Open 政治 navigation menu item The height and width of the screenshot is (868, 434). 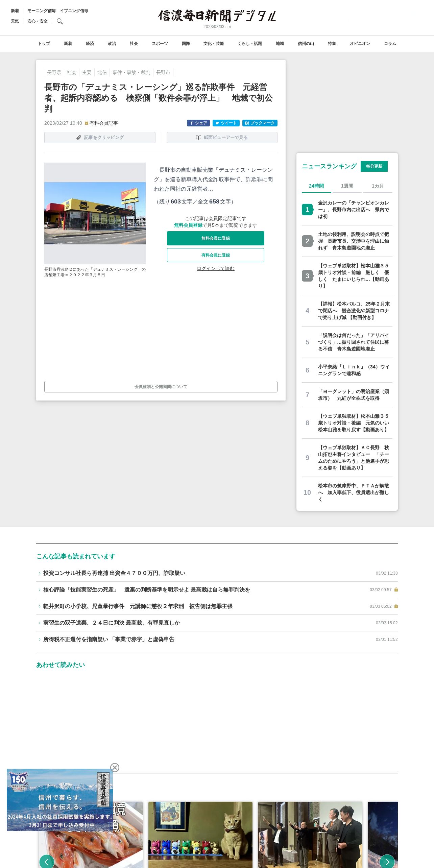(x=112, y=44)
